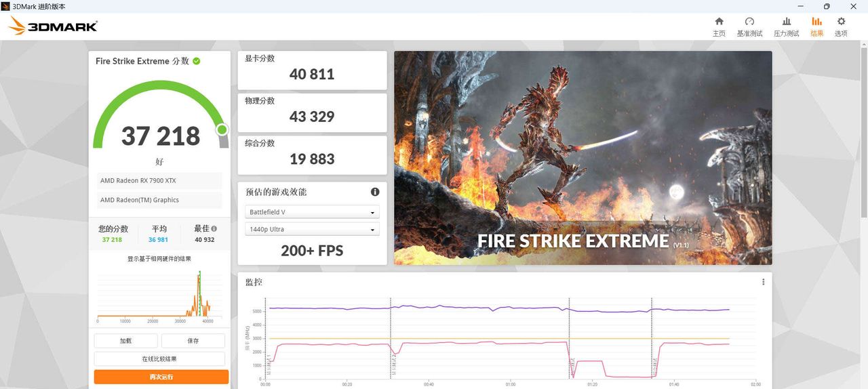Click the orange 再次运行 run again button

click(161, 377)
